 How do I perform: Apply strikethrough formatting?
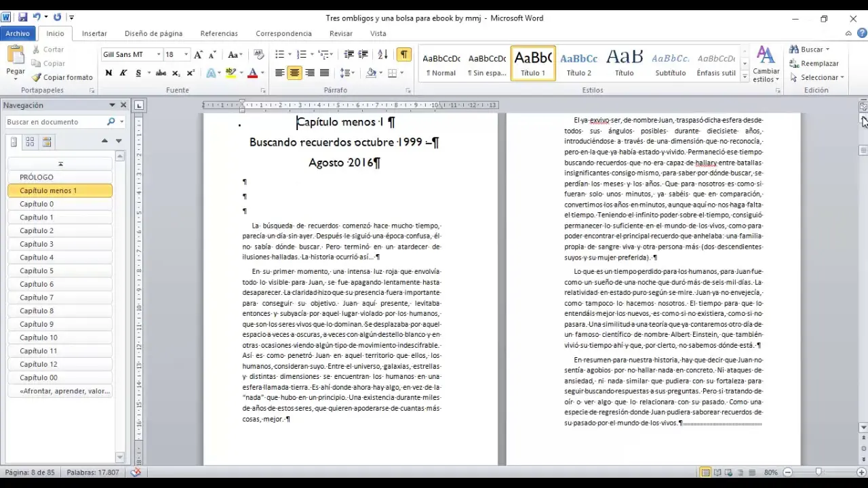click(x=161, y=73)
